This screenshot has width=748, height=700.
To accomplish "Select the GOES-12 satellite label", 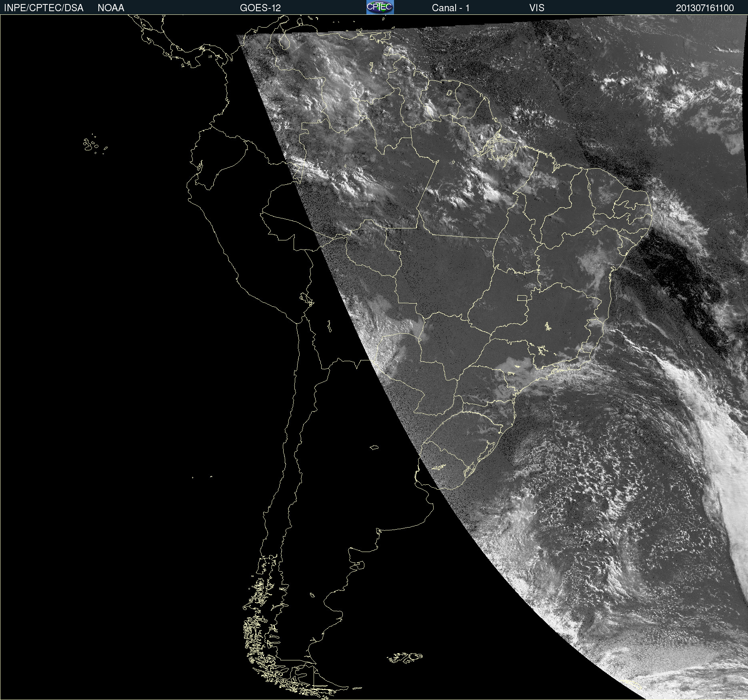I will (x=260, y=8).
